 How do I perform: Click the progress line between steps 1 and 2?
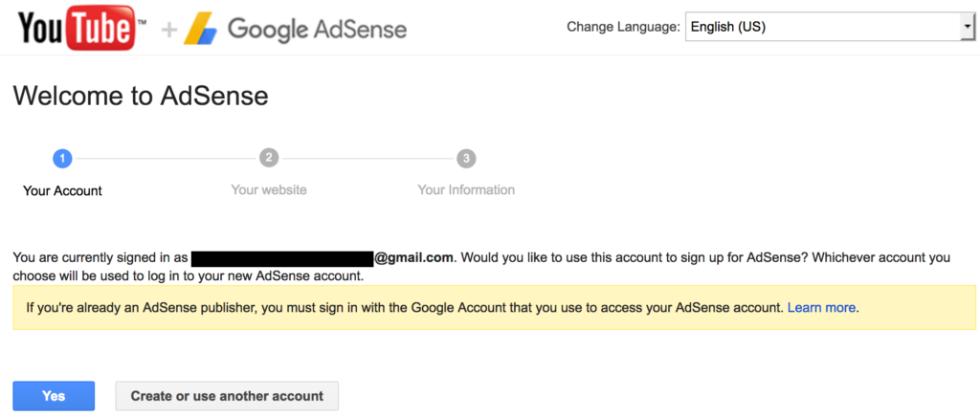(166, 159)
